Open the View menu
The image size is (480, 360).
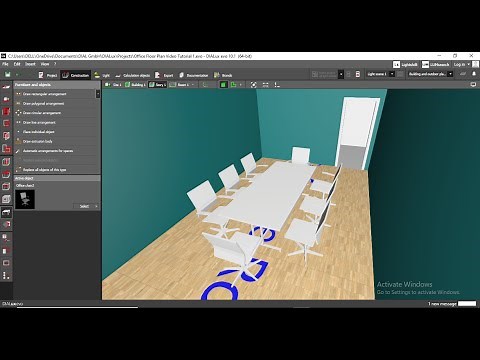click(45, 64)
